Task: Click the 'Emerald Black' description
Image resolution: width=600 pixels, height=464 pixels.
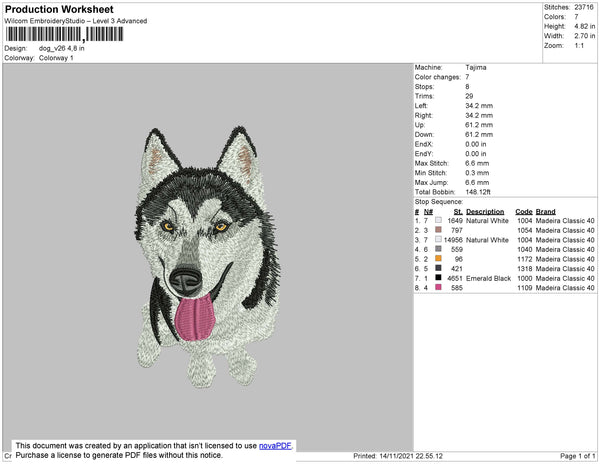Action: 488,278
